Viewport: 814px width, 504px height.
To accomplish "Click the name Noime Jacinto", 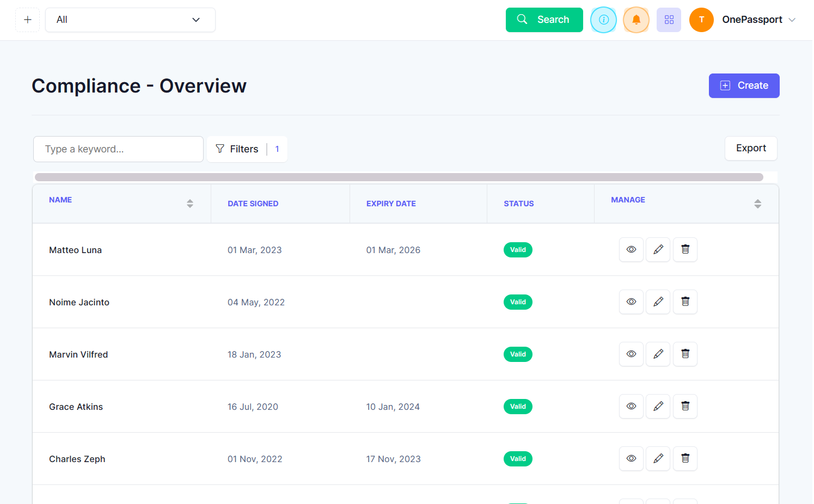I will tap(79, 303).
